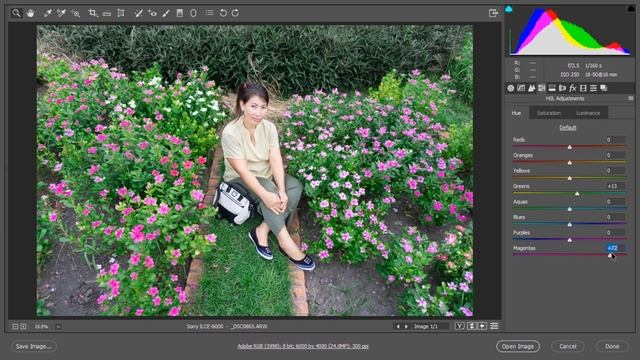This screenshot has height=360, width=640.
Task: Zoom out with the minus button
Action: click(x=15, y=327)
